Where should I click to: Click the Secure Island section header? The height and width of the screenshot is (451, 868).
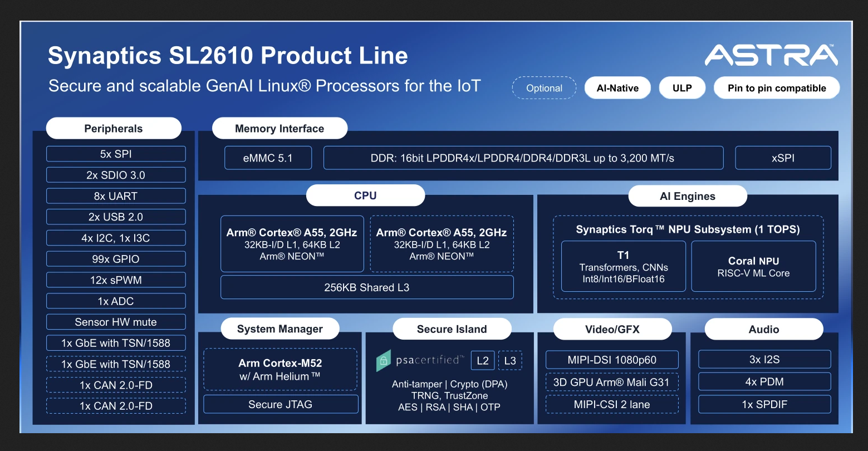(x=452, y=329)
